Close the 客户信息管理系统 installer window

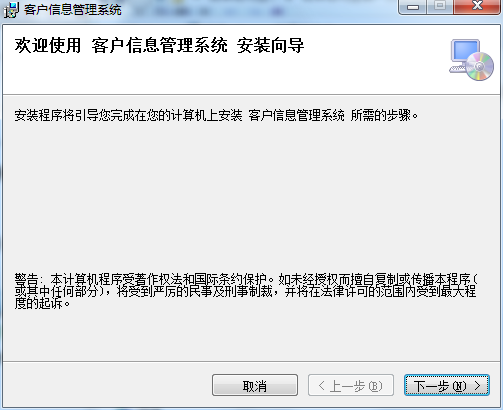click(x=477, y=7)
